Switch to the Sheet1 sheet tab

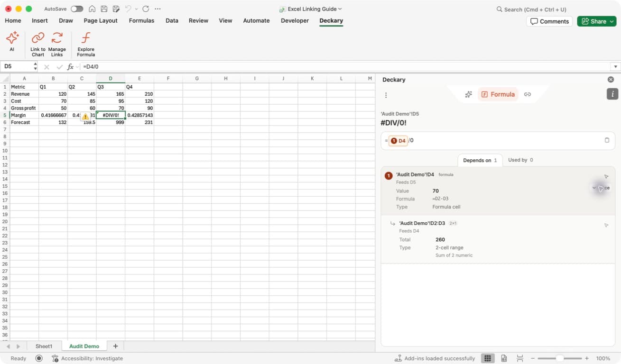(x=44, y=346)
